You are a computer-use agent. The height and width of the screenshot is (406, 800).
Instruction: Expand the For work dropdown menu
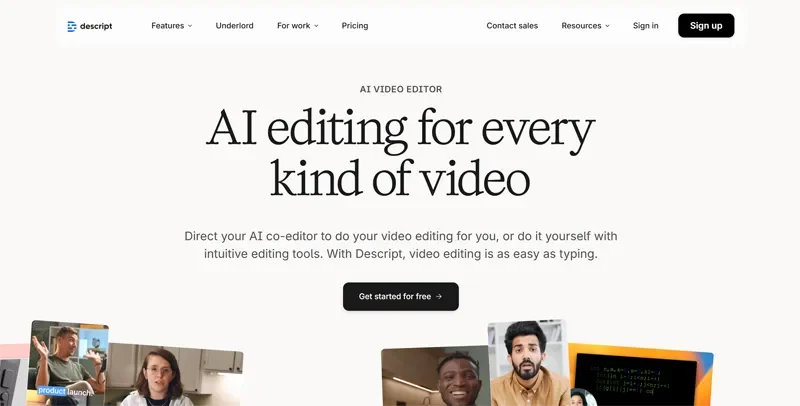[297, 26]
